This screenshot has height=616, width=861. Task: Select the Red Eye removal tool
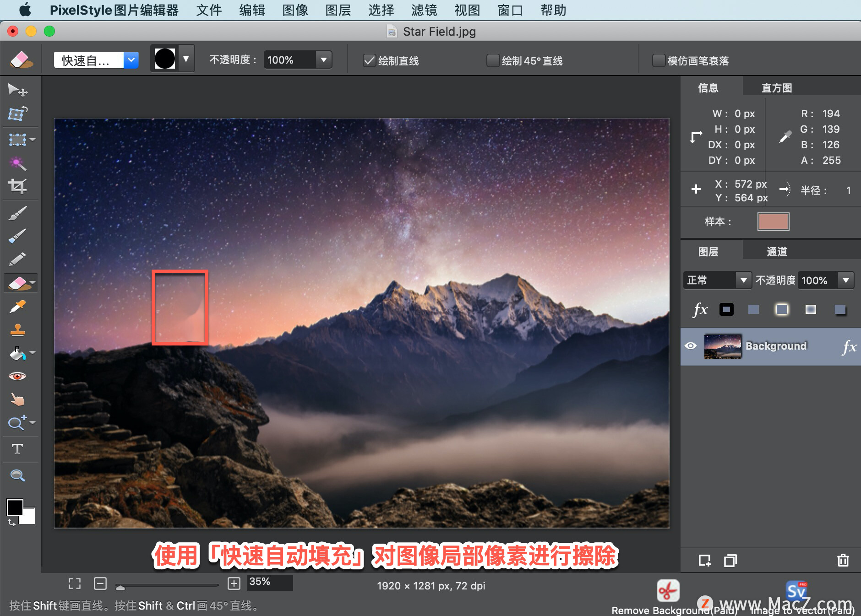pos(17,376)
